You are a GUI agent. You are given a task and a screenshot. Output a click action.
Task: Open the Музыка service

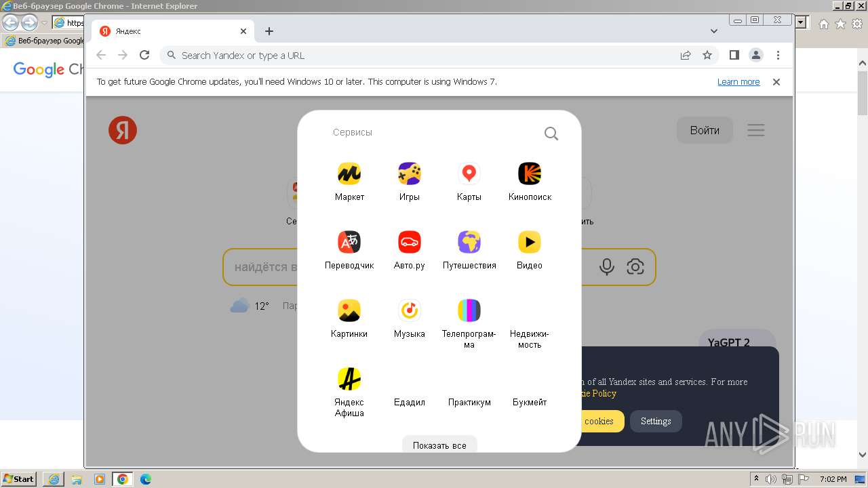409,319
